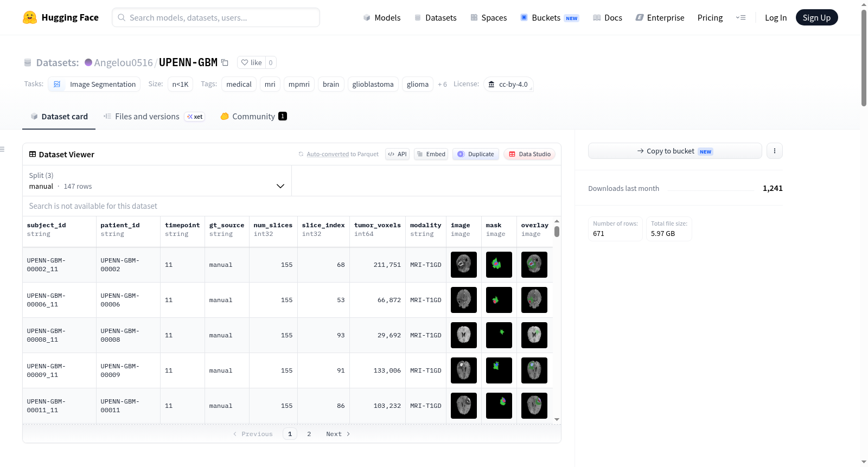Focus the search models input field
The height and width of the screenshot is (467, 868).
(216, 17)
